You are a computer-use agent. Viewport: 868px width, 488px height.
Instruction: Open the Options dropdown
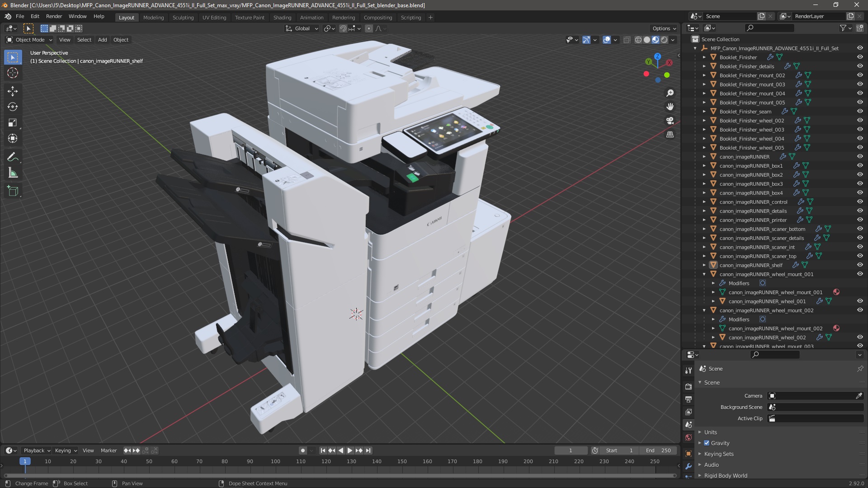[664, 28]
